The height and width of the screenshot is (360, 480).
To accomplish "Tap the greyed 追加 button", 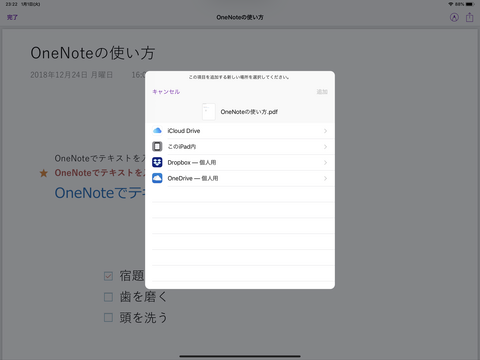I will 322,92.
